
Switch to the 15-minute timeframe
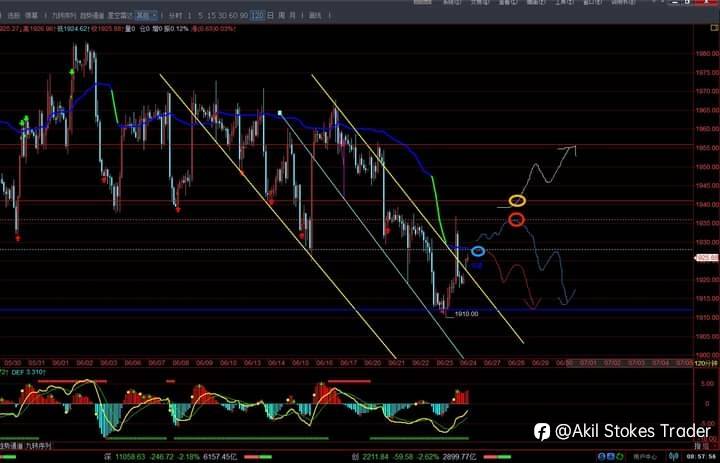pyautogui.click(x=212, y=15)
